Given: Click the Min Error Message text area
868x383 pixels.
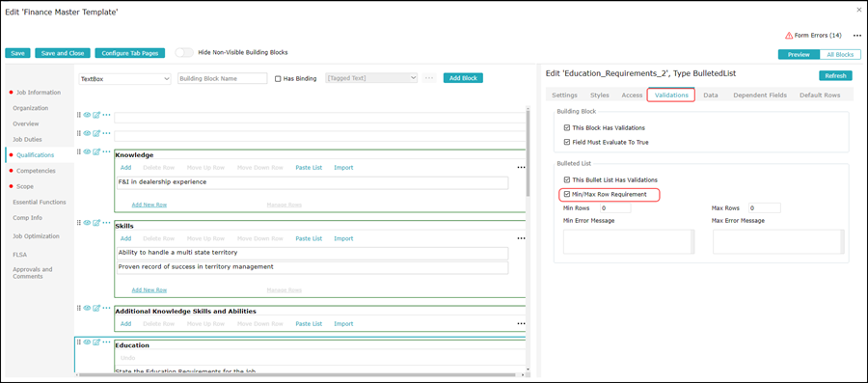Looking at the screenshot, I should point(629,242).
